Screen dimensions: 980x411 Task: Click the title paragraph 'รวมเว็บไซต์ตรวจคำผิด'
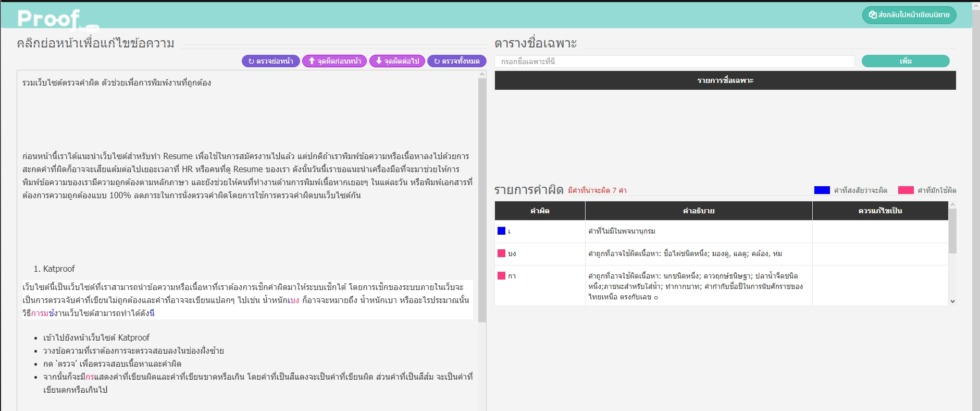(x=116, y=82)
